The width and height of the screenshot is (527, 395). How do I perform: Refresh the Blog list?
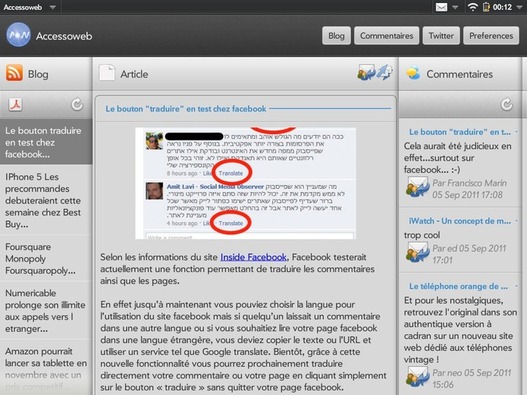point(77,104)
